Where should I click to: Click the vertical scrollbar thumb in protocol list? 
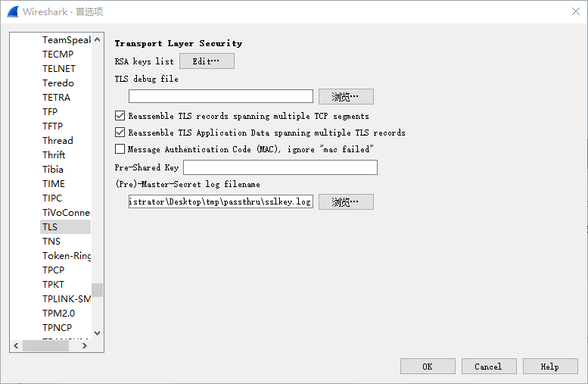click(x=97, y=290)
